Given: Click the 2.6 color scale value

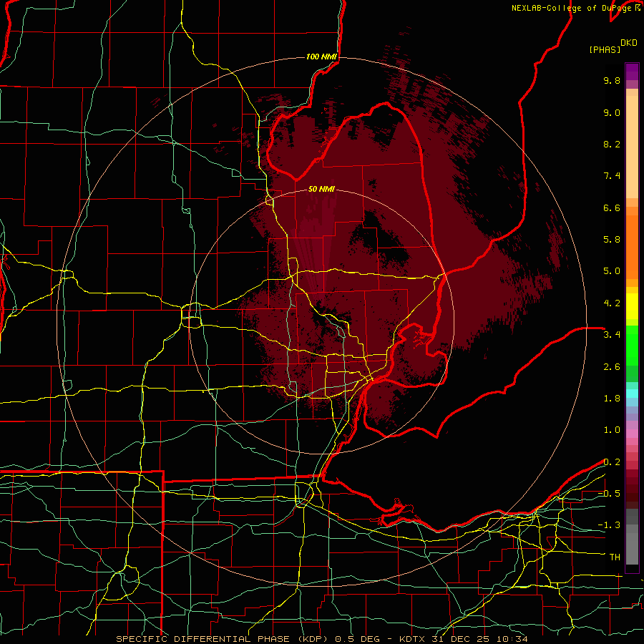Looking at the screenshot, I should (x=612, y=367).
